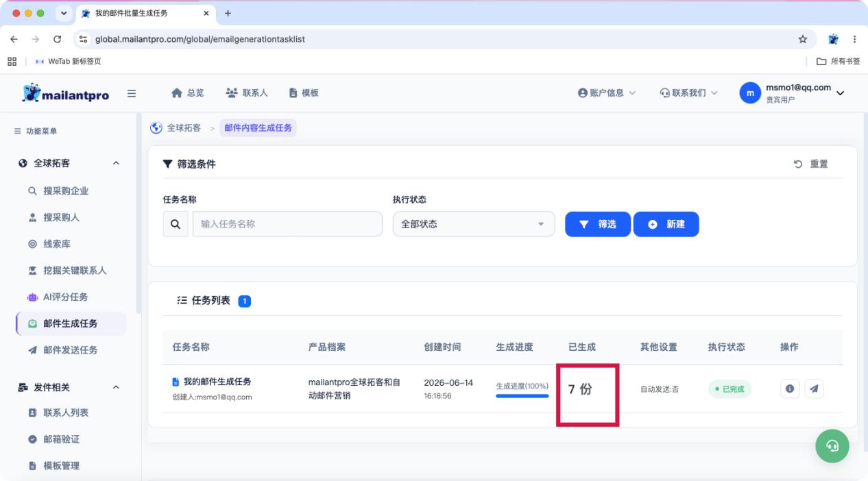Open a new browser tab with plus
Viewport: 868px width, 481px height.
click(x=228, y=13)
